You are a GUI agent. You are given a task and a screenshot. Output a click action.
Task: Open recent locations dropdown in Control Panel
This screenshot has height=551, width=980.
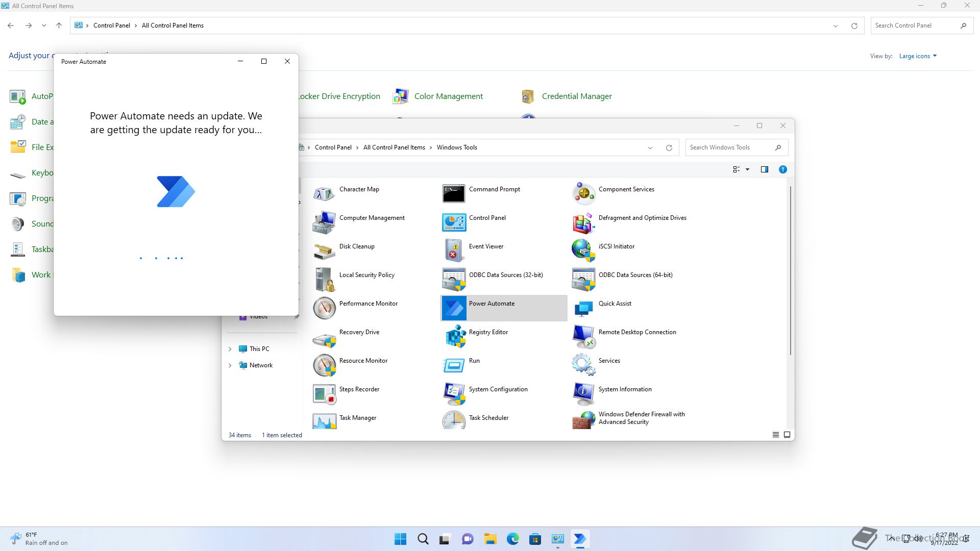pos(44,26)
